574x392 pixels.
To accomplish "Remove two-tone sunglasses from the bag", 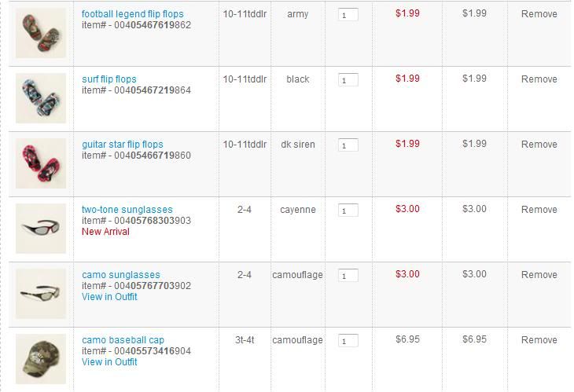I will coord(539,210).
